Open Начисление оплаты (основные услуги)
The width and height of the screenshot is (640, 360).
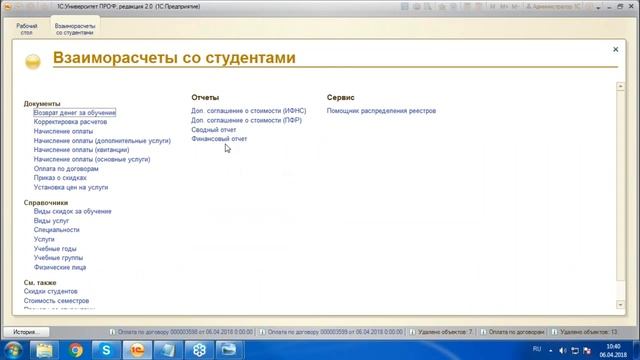(x=92, y=159)
